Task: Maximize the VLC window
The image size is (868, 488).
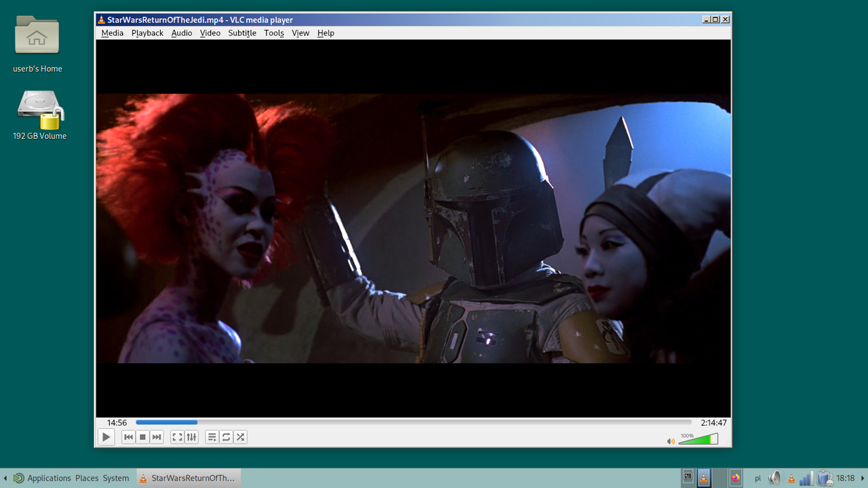Action: point(715,20)
